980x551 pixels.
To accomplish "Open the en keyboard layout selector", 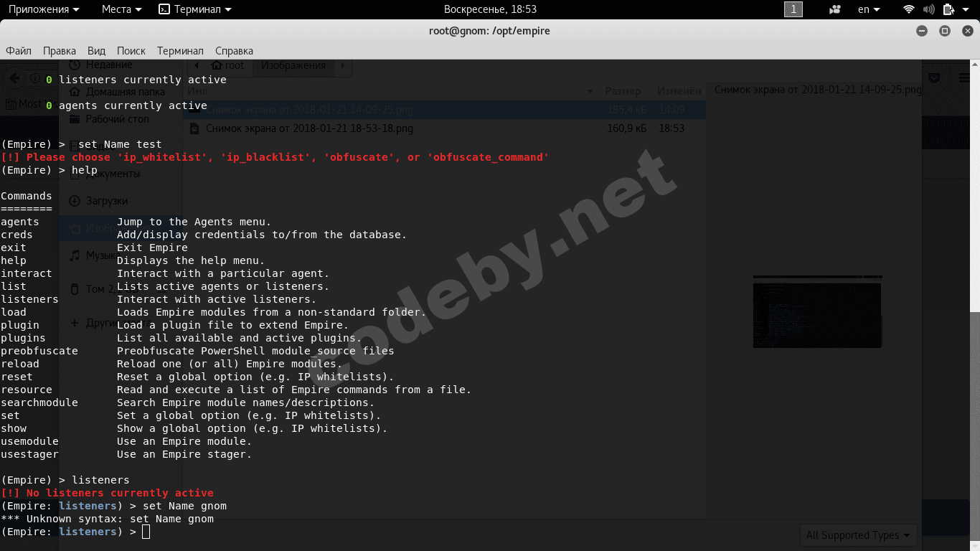I will (868, 9).
